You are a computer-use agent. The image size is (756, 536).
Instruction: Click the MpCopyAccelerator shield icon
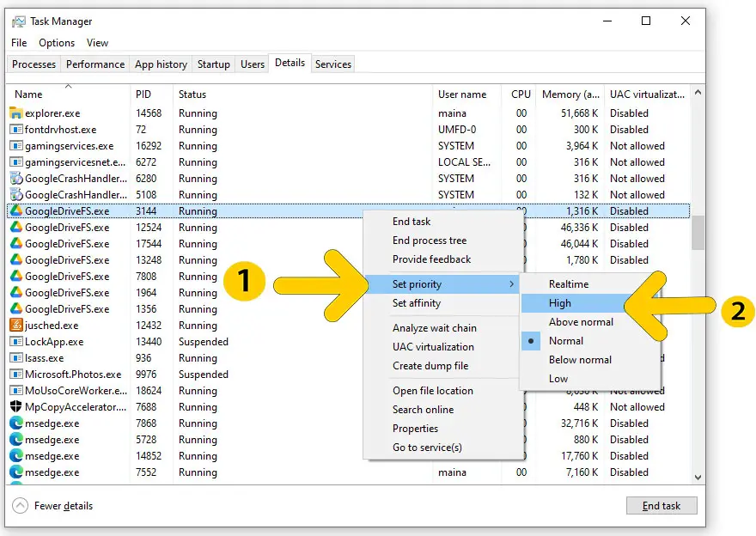coord(15,407)
